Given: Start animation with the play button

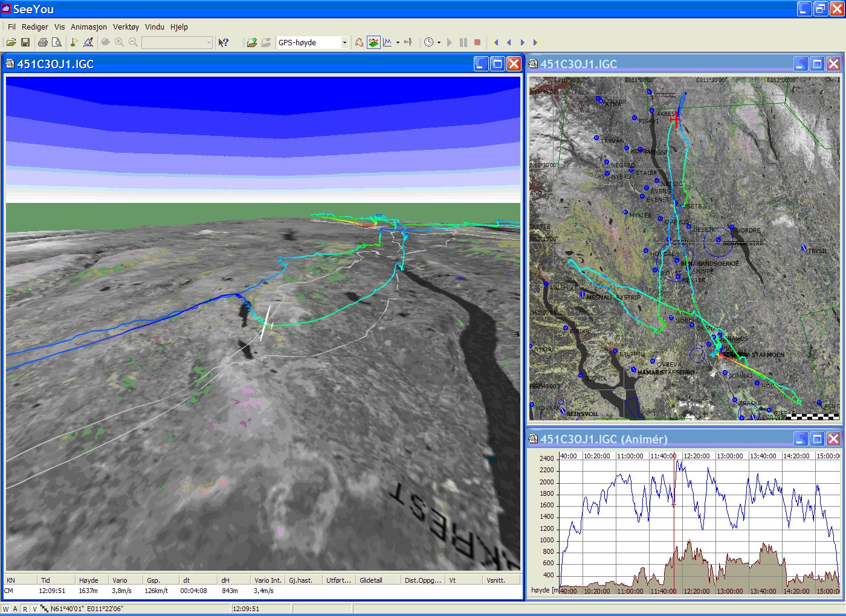Looking at the screenshot, I should (449, 42).
